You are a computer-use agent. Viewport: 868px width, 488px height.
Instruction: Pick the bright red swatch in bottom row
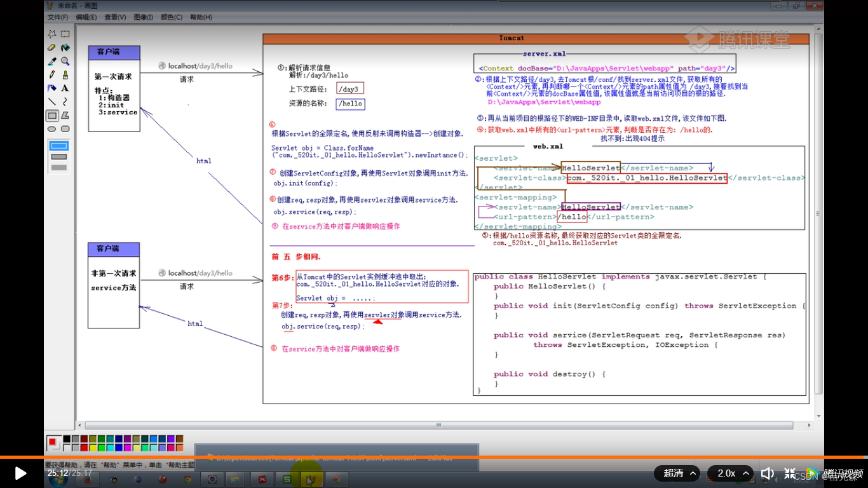pyautogui.click(x=85, y=448)
